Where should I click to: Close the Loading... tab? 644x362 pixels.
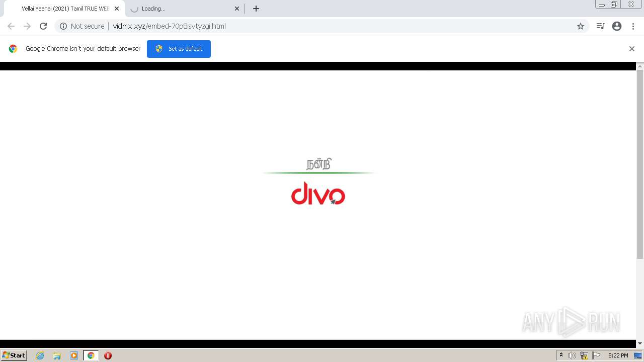[237, 9]
